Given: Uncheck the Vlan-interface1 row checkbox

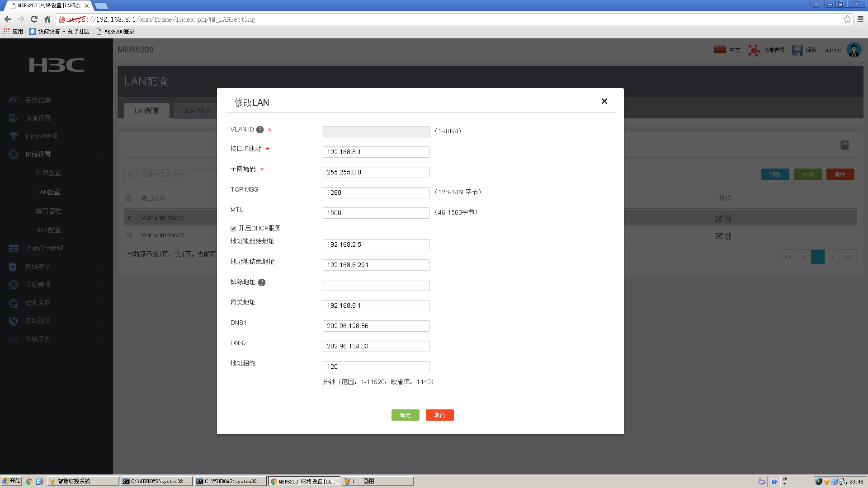Looking at the screenshot, I should coord(129,217).
